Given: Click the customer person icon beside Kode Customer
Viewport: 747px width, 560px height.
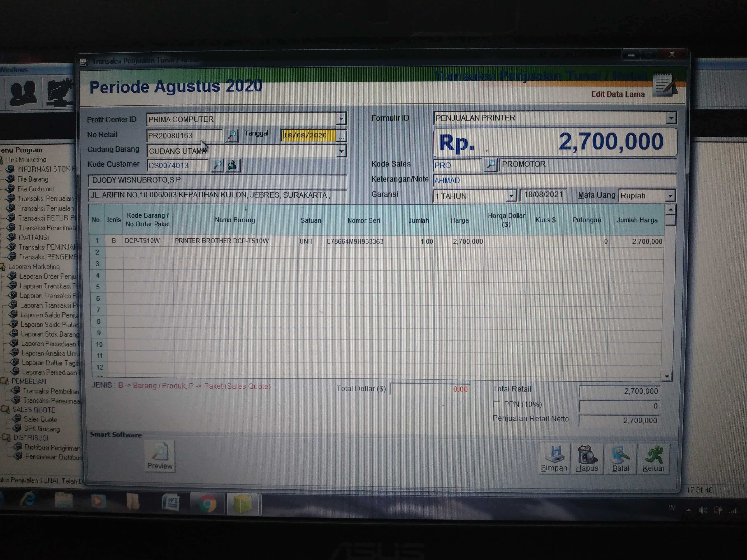Looking at the screenshot, I should pyautogui.click(x=232, y=165).
